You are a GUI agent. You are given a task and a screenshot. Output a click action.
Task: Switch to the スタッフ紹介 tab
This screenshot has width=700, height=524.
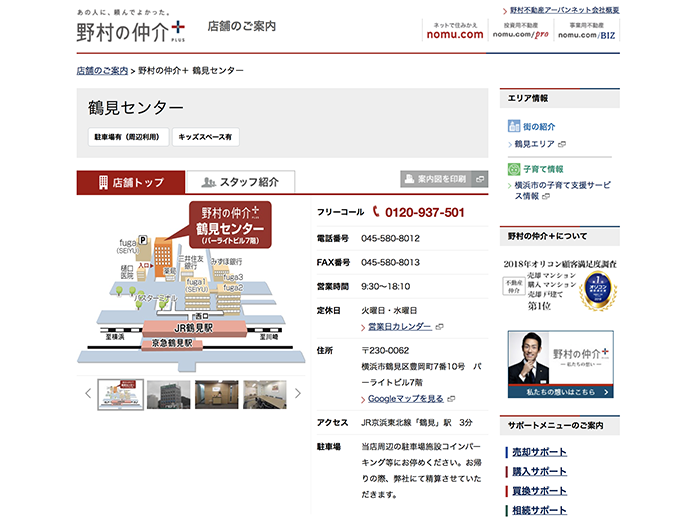(x=240, y=183)
